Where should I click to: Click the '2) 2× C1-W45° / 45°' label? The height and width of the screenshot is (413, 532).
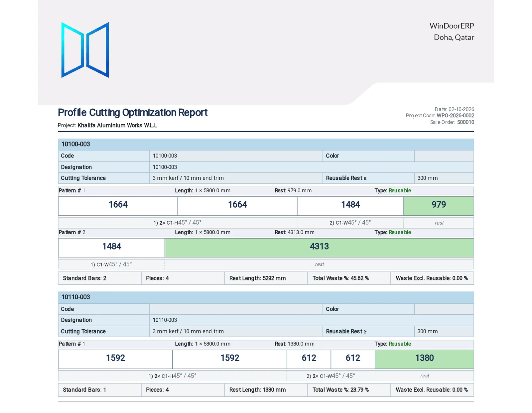pos(331,376)
